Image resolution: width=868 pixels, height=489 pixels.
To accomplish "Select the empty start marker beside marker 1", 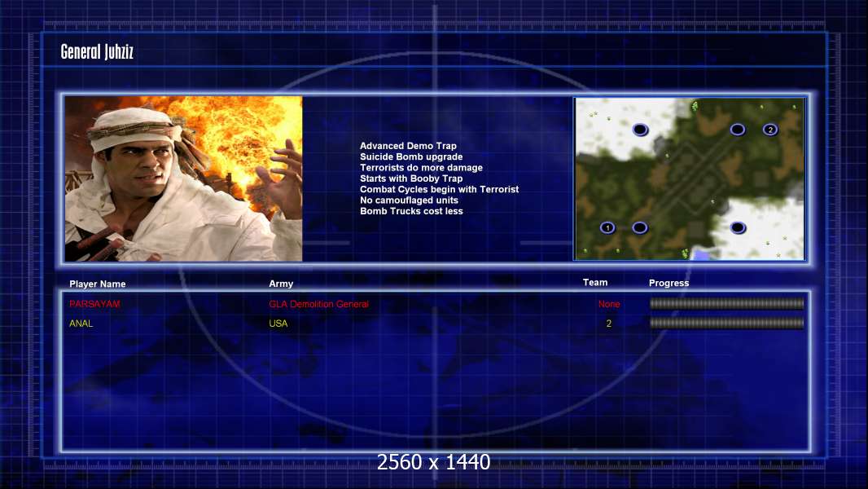I will coord(640,227).
